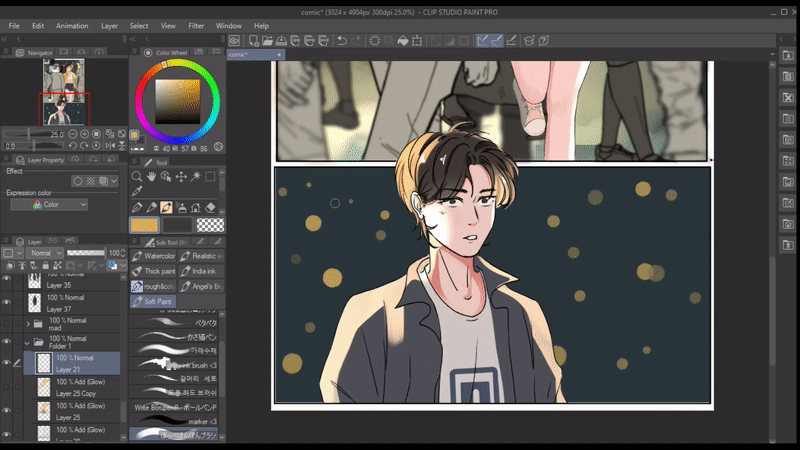Select the Eraser tool

(x=210, y=207)
